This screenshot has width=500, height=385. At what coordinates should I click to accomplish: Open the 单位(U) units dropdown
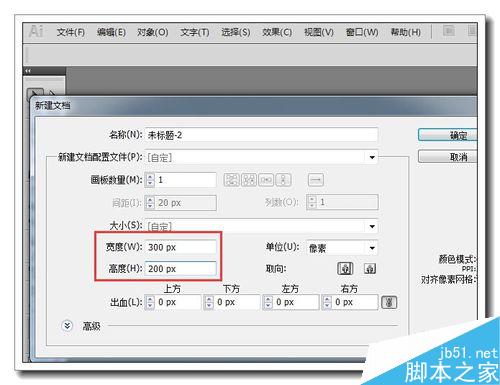coord(372,248)
